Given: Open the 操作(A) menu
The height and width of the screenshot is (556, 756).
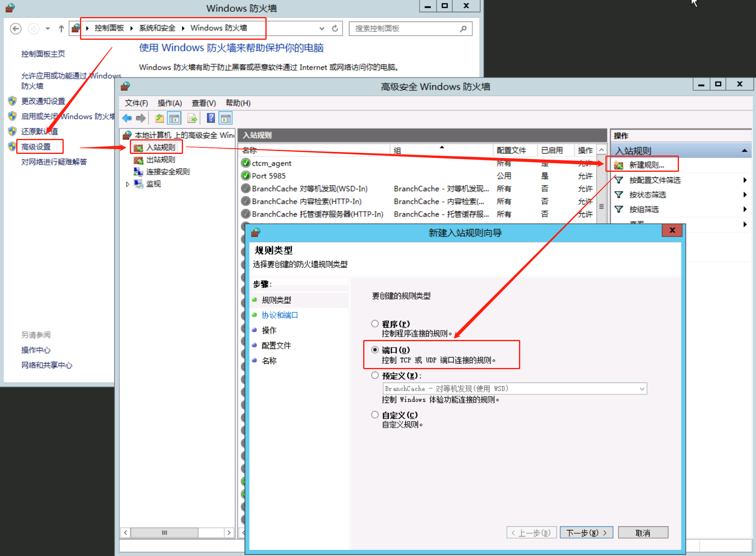Looking at the screenshot, I should (x=170, y=103).
